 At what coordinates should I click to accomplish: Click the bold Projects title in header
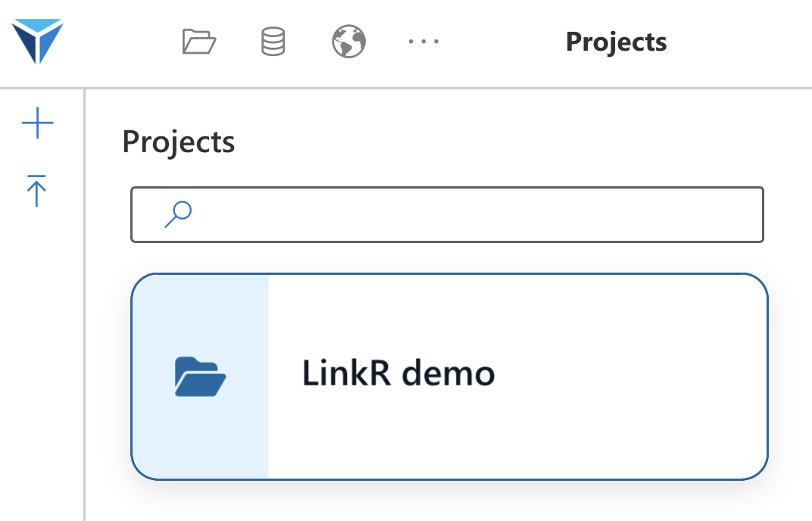(x=616, y=42)
